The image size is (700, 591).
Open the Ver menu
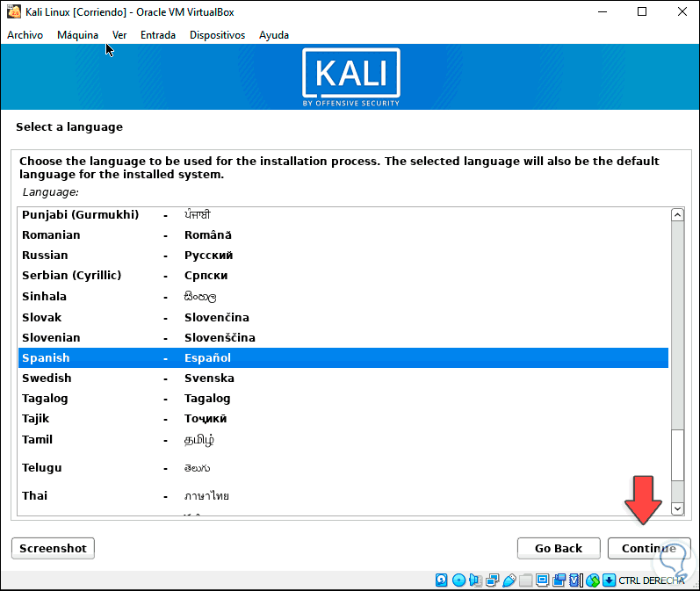(119, 35)
